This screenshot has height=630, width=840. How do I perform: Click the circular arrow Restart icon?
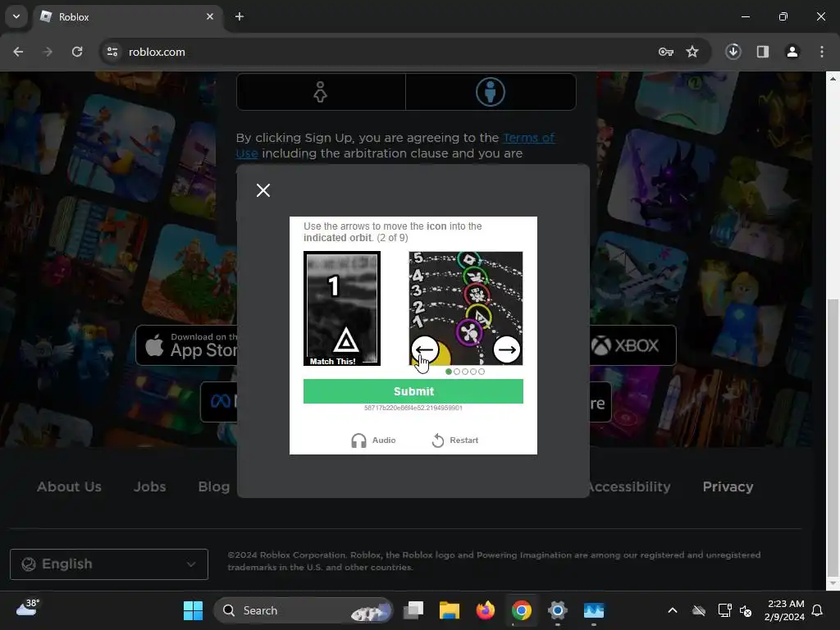[438, 441]
